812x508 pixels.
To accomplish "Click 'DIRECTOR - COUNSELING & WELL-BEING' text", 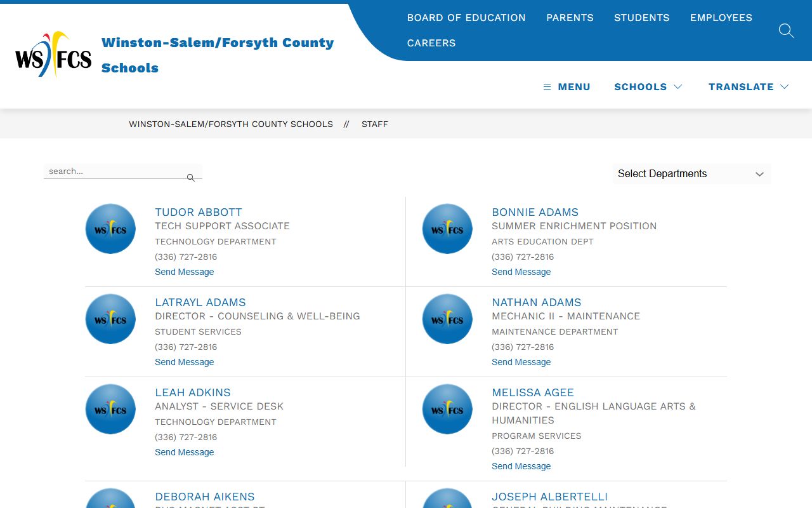I will pos(258,316).
